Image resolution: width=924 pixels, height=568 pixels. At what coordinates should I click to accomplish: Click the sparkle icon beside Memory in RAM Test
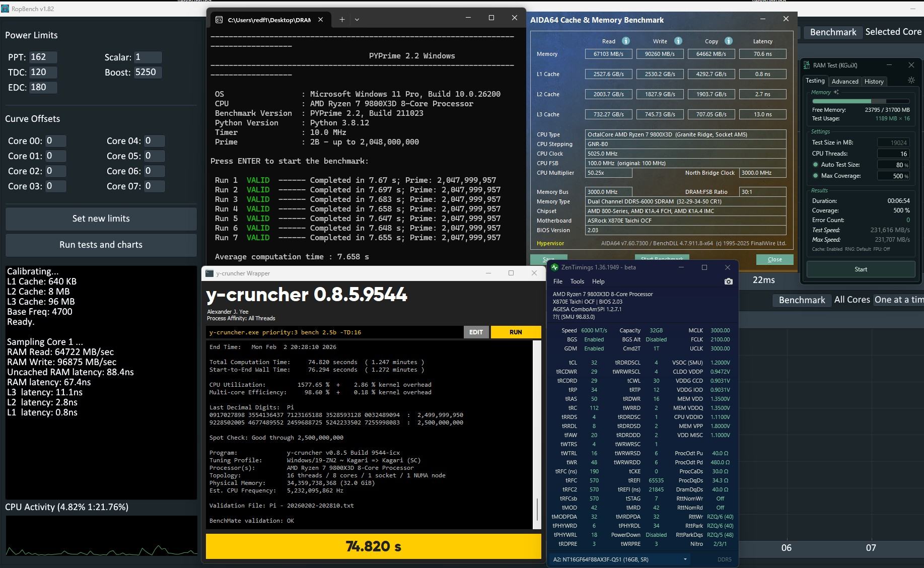(x=836, y=92)
